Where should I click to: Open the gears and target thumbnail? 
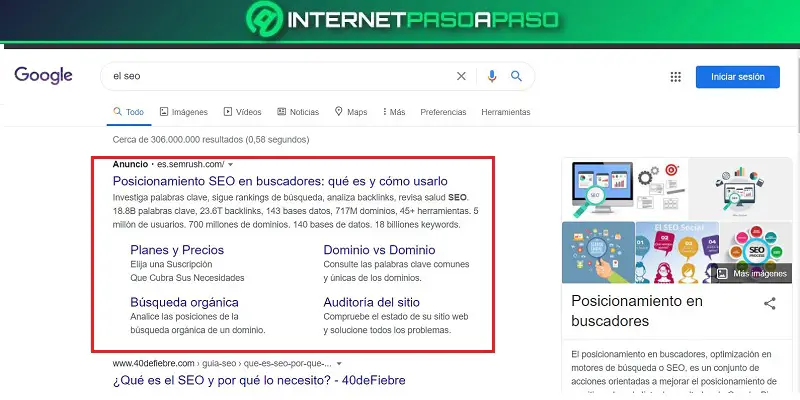click(x=662, y=189)
